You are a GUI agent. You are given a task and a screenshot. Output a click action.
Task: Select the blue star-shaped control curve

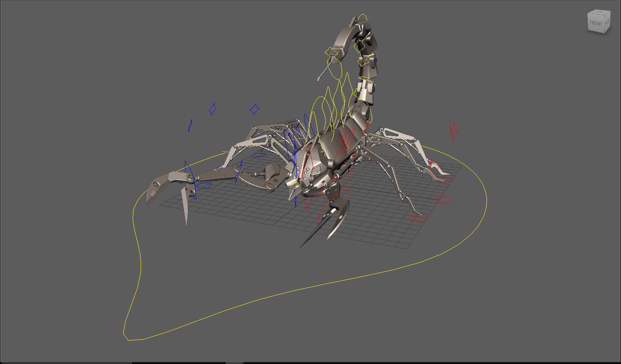(213, 109)
